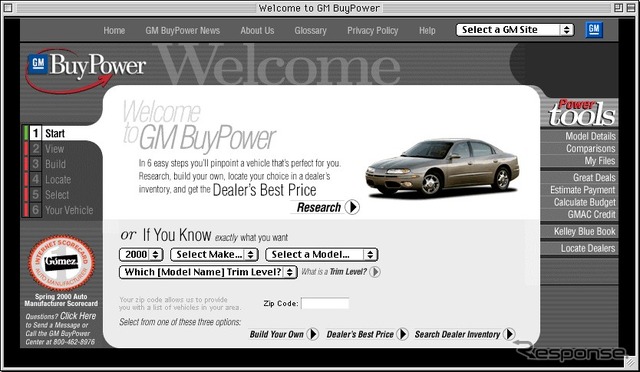The width and height of the screenshot is (640, 372).
Task: Click the arrow next to Dealer's Best Price
Action: click(x=402, y=334)
